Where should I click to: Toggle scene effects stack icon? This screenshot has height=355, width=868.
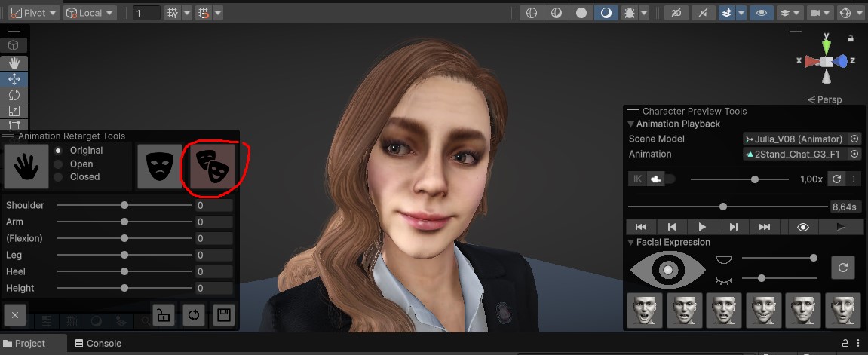[x=728, y=13]
